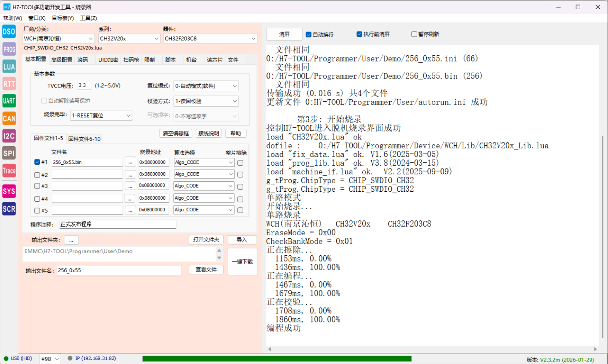Screen dimensions: 608x364
Task: Uncheck the 自动换行 checkbox
Action: coord(308,34)
